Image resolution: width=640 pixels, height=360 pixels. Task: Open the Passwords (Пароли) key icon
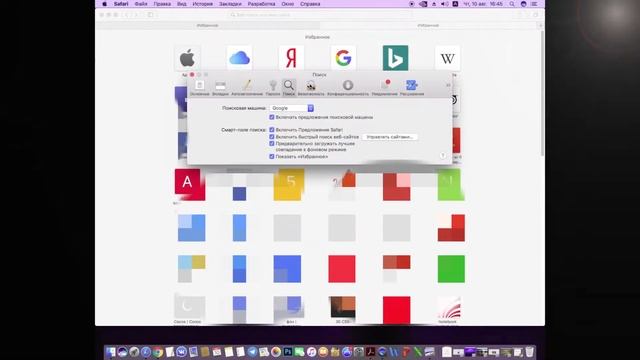pos(273,88)
